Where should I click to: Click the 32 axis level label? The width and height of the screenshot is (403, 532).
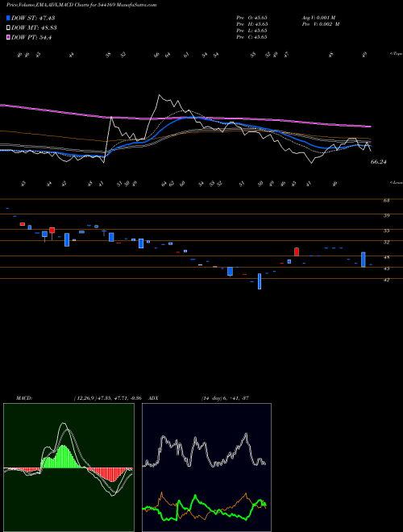pos(386,243)
